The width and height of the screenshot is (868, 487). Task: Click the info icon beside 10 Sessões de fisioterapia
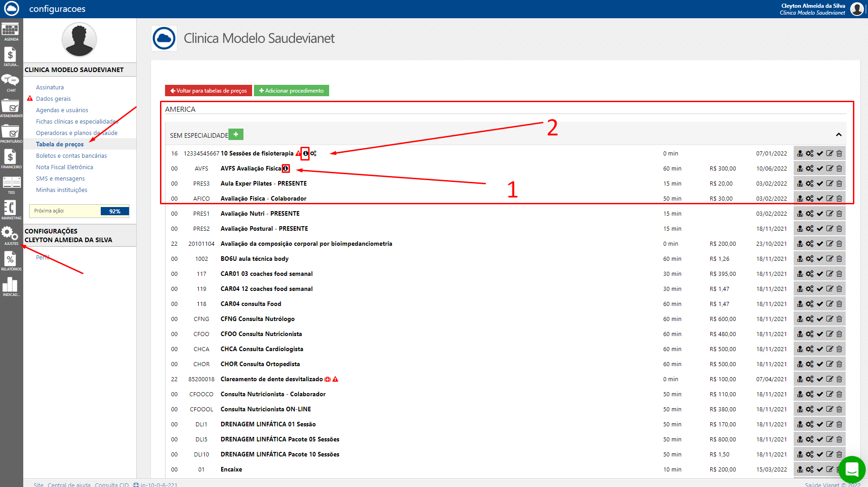point(305,153)
